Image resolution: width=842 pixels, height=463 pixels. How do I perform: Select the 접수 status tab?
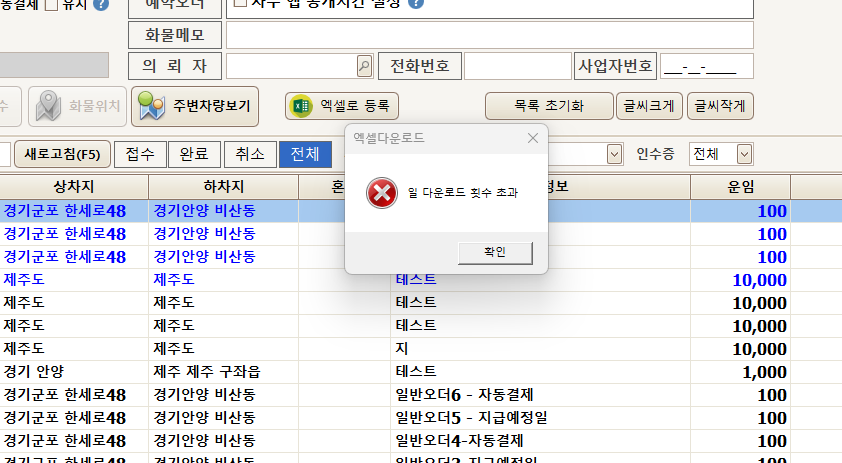tap(140, 154)
